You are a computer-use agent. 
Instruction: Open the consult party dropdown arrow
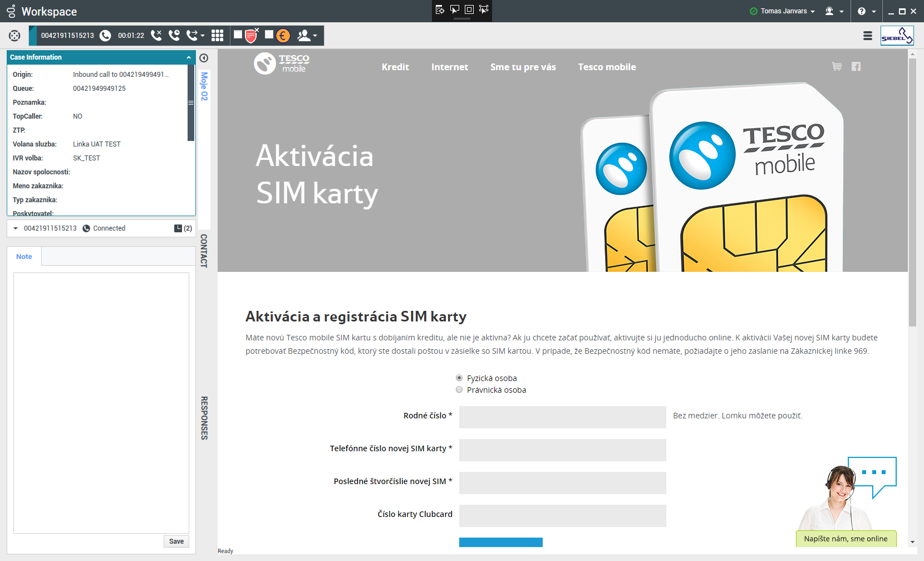point(315,36)
